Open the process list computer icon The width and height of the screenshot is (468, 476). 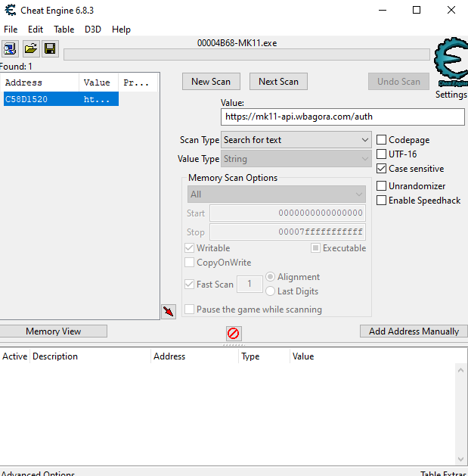point(10,48)
